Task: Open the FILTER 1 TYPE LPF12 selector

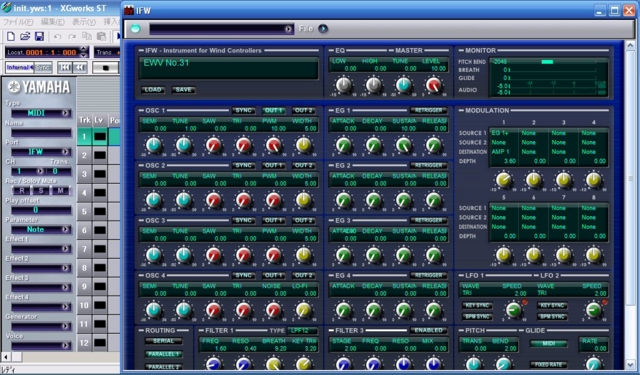Action: coord(302,331)
